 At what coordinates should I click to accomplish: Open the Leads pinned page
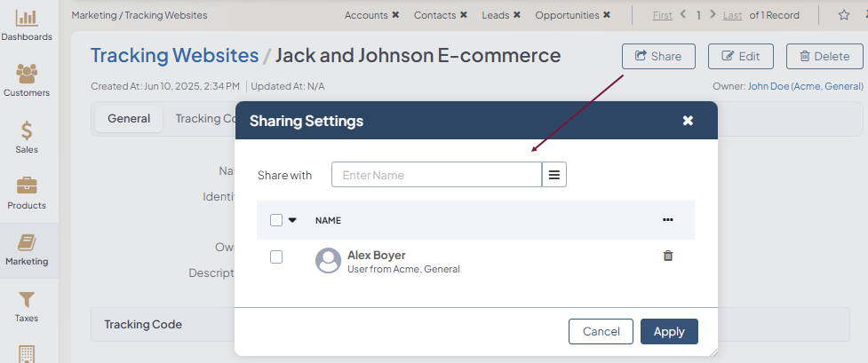496,15
